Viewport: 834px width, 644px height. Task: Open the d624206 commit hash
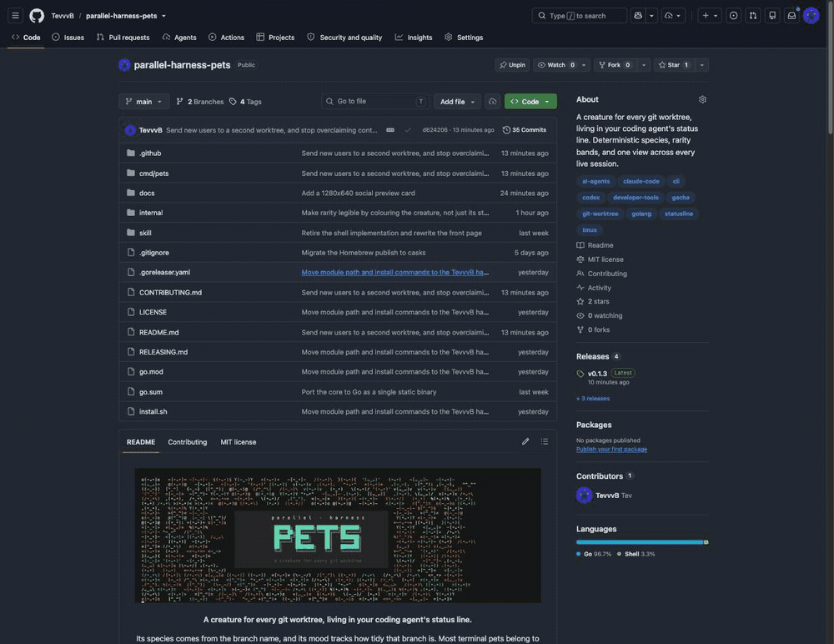(435, 130)
